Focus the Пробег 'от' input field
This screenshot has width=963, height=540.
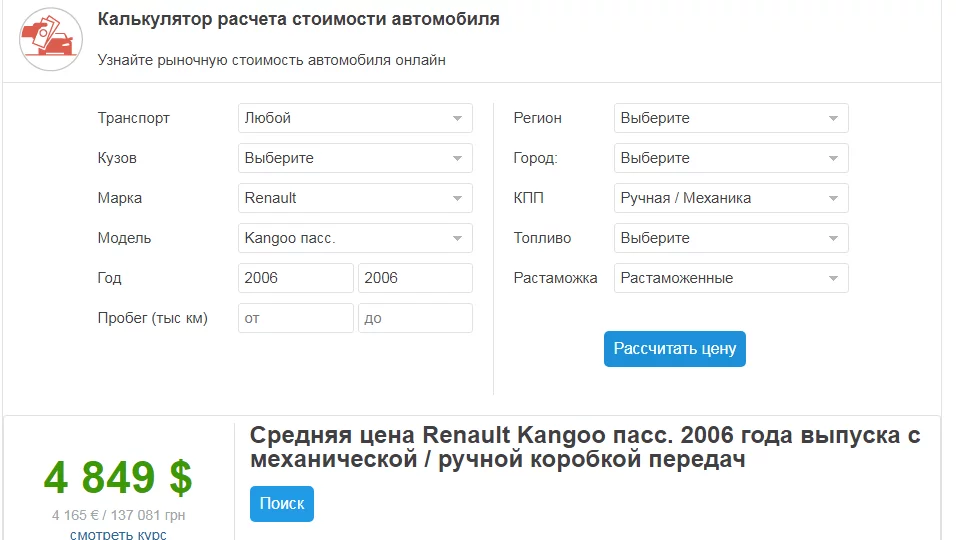pyautogui.click(x=295, y=318)
